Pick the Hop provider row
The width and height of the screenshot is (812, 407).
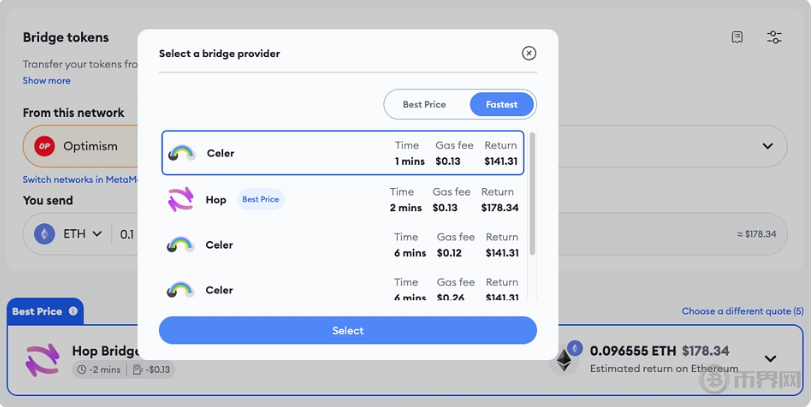(x=342, y=199)
